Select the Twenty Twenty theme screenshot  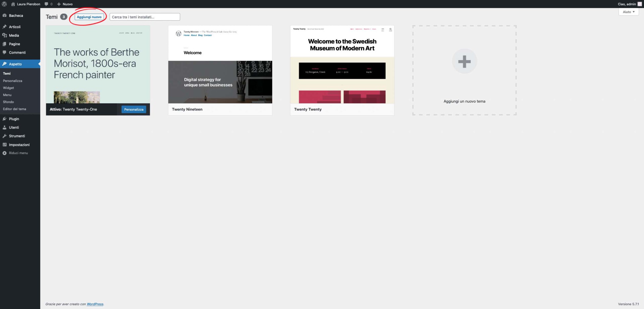(x=342, y=64)
